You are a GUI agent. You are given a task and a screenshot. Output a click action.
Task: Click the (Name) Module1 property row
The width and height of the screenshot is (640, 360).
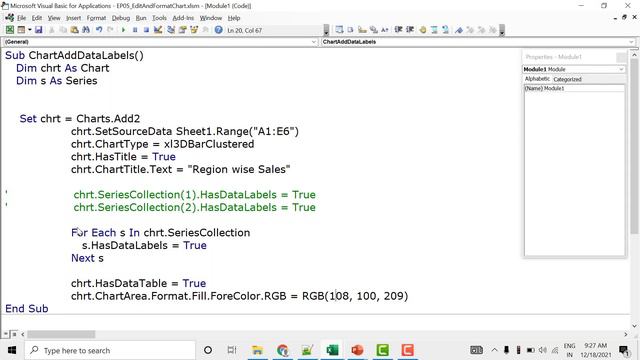point(574,89)
